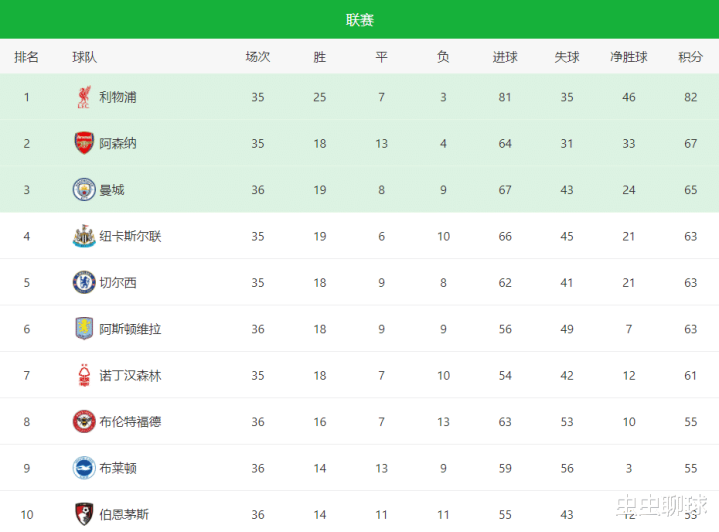This screenshot has width=719, height=532.
Task: Open the 诺丁汉森林 team name link
Action: pyautogui.click(x=130, y=375)
